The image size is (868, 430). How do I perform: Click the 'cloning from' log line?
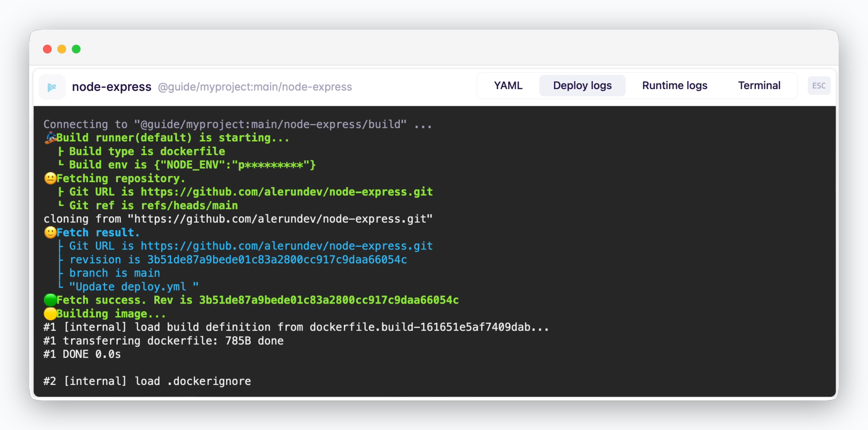click(238, 219)
